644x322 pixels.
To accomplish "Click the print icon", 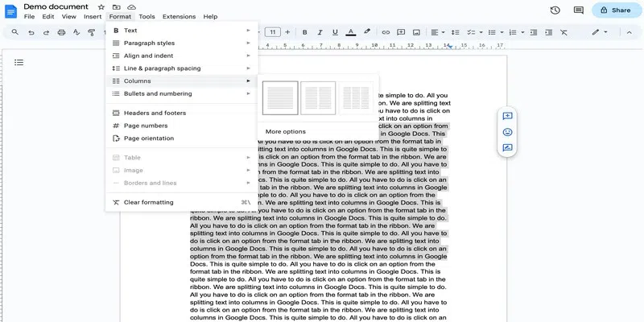I will 61,32.
